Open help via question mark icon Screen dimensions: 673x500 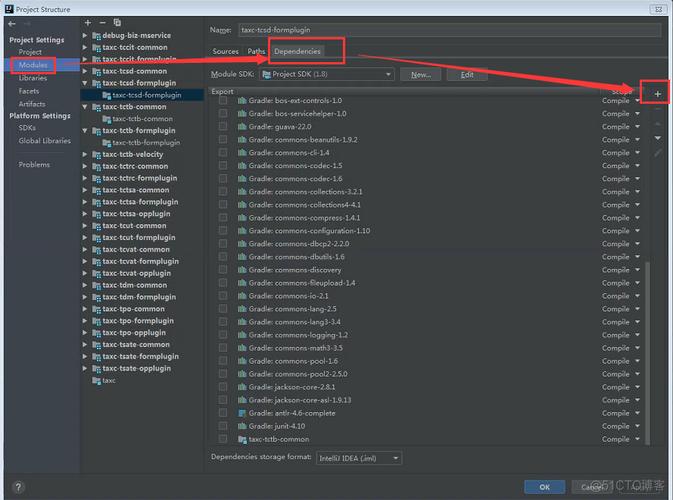click(18, 487)
